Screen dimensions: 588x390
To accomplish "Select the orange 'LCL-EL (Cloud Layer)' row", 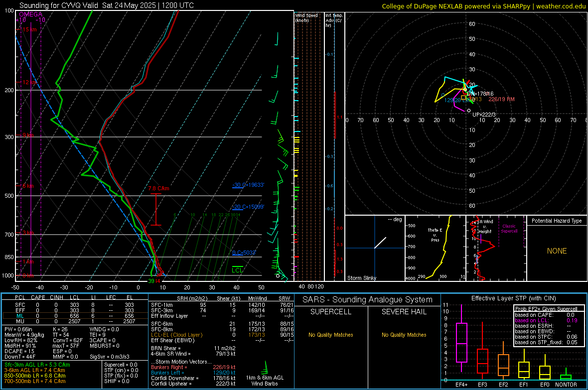I will (x=176, y=335).
